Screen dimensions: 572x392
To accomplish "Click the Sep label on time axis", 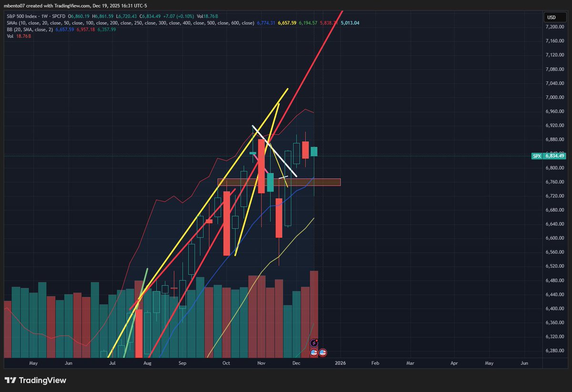I will [x=182, y=363].
